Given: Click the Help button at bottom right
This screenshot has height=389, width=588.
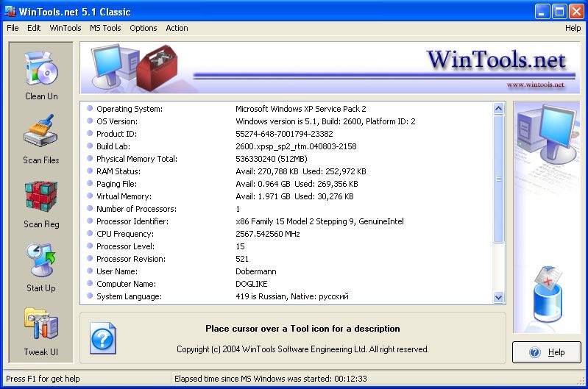Looking at the screenshot, I should coord(546,352).
